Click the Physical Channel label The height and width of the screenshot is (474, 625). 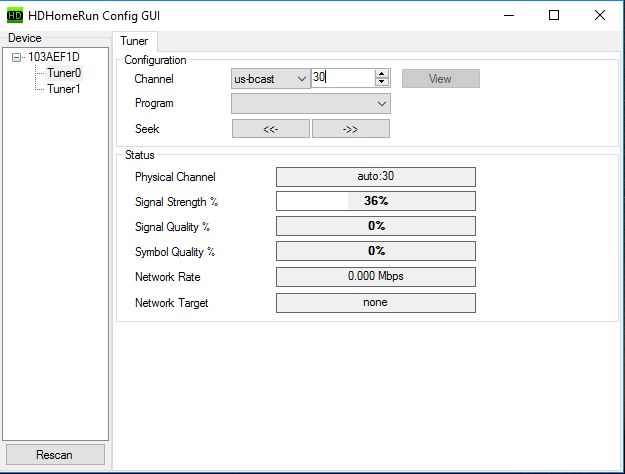175,177
